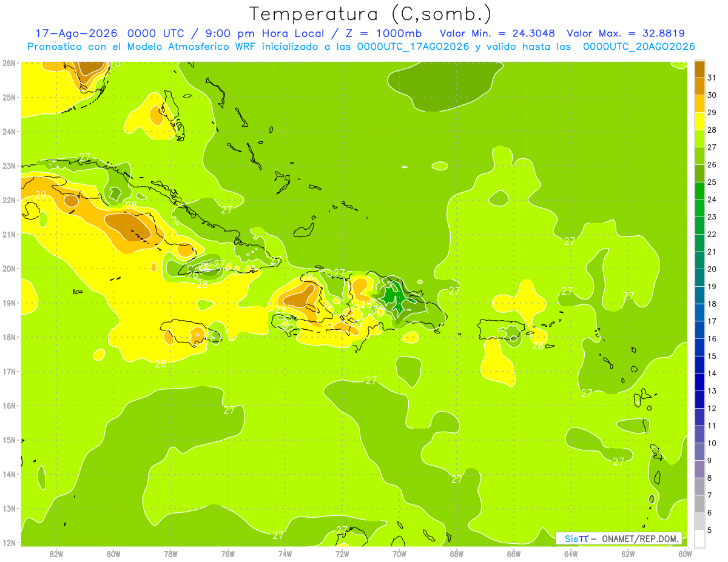This screenshot has height=562, width=728.
Task: Click the "66W" longitude axis label
Action: pos(514,554)
